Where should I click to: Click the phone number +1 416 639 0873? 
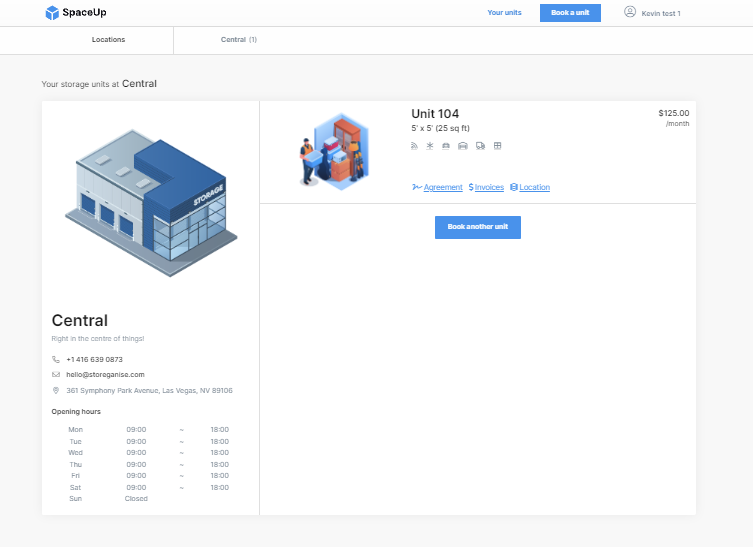click(x=95, y=359)
